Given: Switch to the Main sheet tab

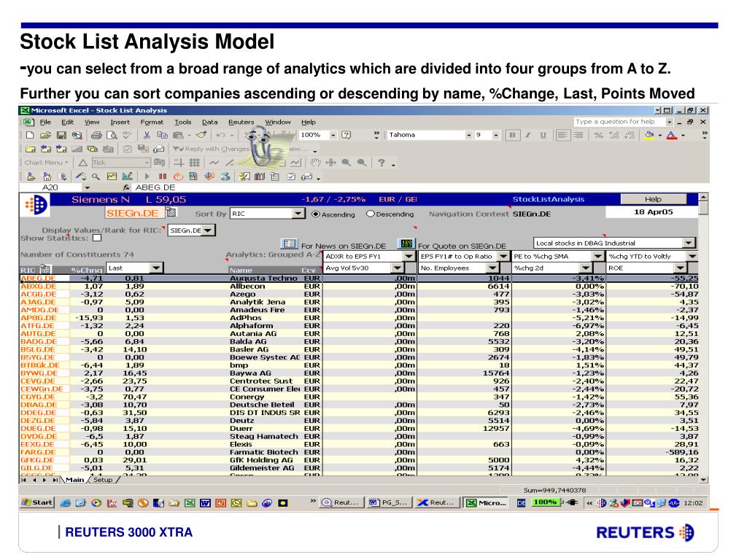Looking at the screenshot, I should click(74, 480).
